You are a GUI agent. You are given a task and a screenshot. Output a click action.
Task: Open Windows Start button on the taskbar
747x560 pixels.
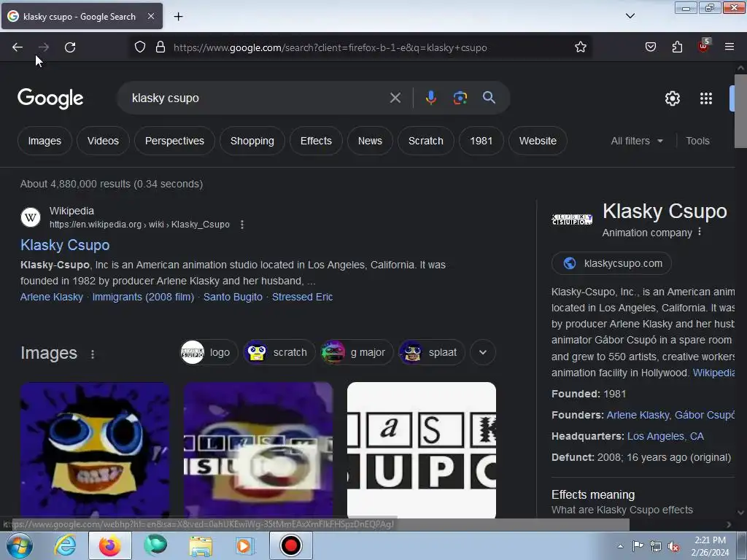point(20,545)
